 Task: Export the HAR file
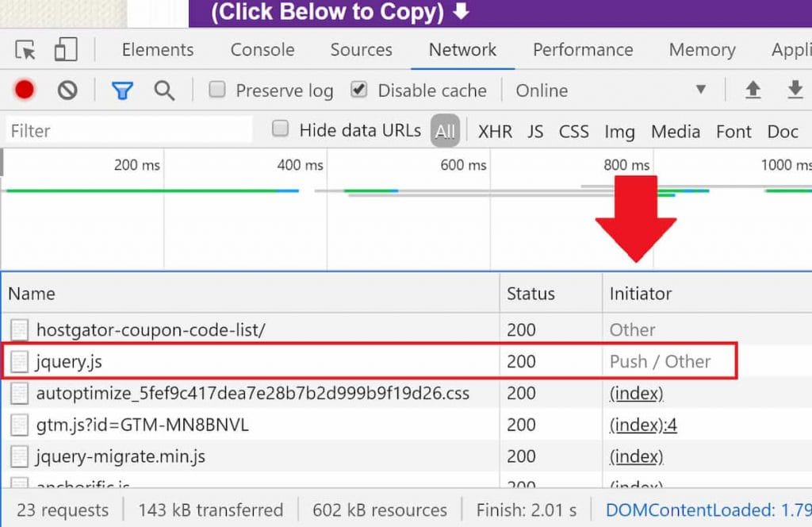(795, 90)
